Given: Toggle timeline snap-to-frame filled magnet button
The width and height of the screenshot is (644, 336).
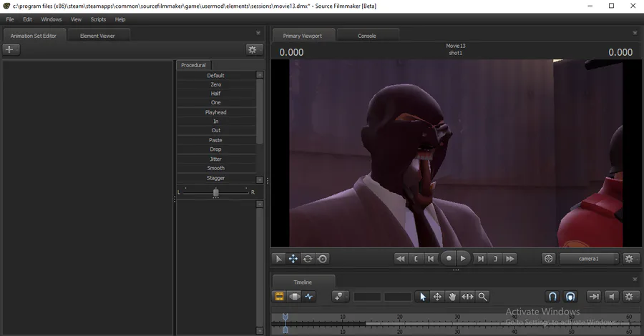Looking at the screenshot, I should 570,296.
